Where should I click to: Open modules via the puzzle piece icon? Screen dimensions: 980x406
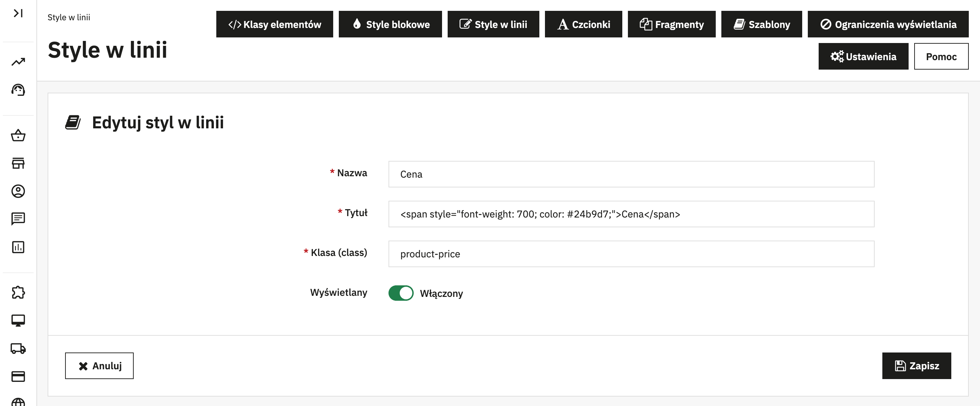(x=18, y=292)
